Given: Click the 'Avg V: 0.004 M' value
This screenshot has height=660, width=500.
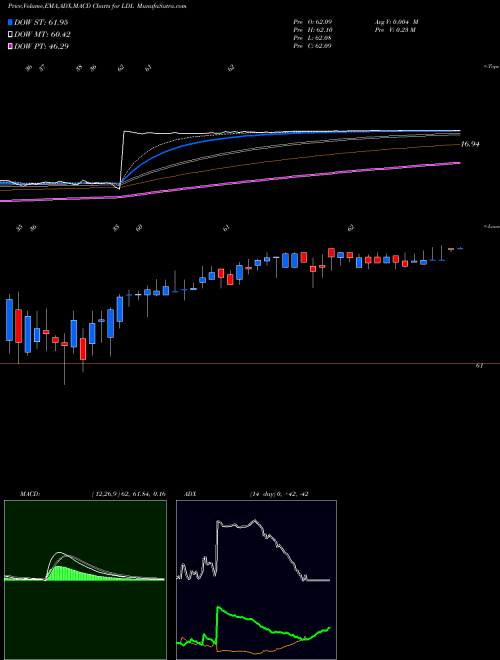Looking at the screenshot, I should coord(396,22).
